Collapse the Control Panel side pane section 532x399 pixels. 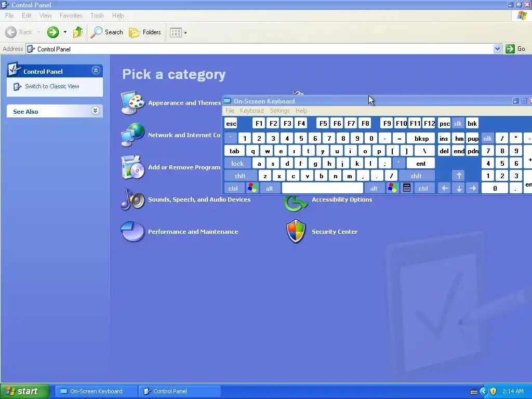coord(96,71)
